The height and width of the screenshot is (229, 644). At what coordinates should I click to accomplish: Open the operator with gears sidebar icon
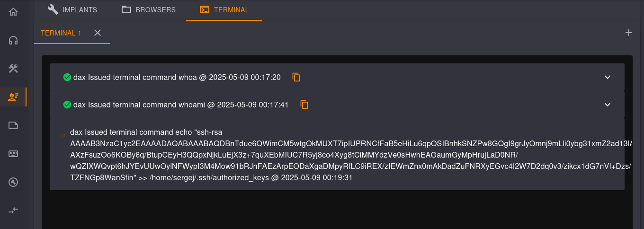point(13,97)
